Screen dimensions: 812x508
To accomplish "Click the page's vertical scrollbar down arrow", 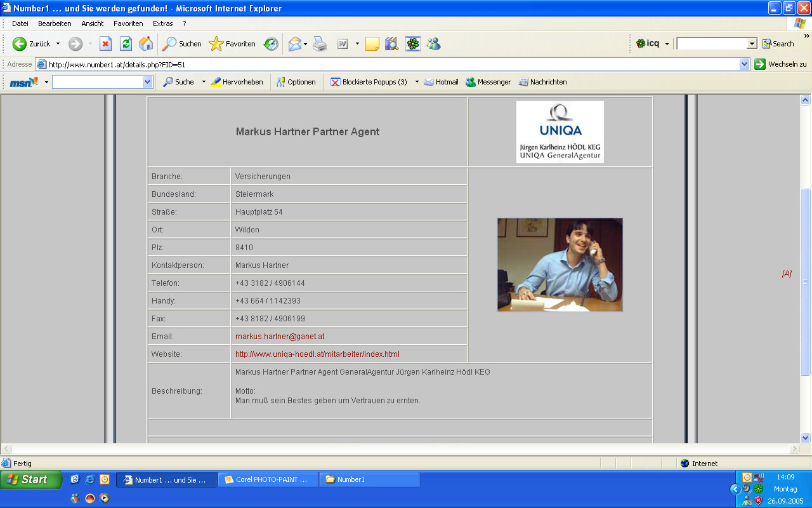I will tap(806, 438).
